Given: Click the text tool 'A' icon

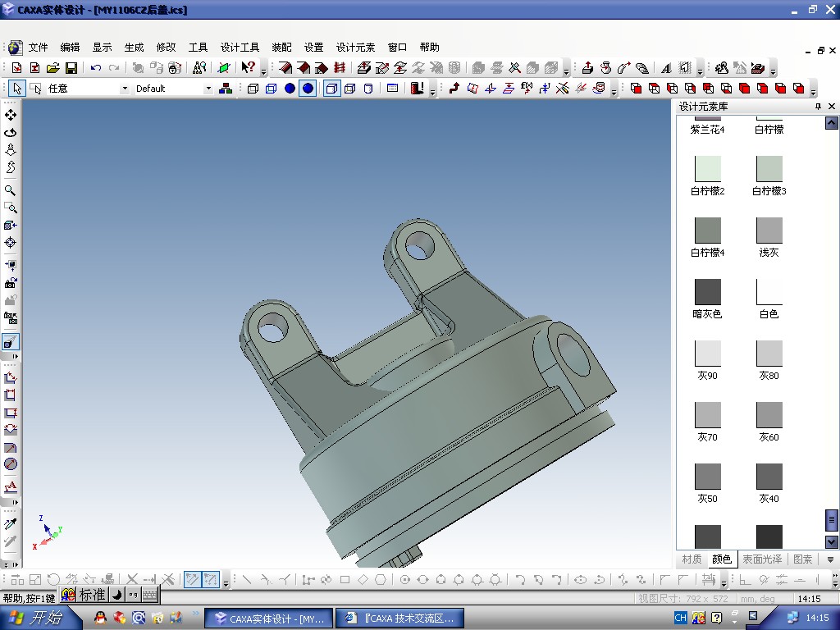Looking at the screenshot, I should [x=666, y=68].
